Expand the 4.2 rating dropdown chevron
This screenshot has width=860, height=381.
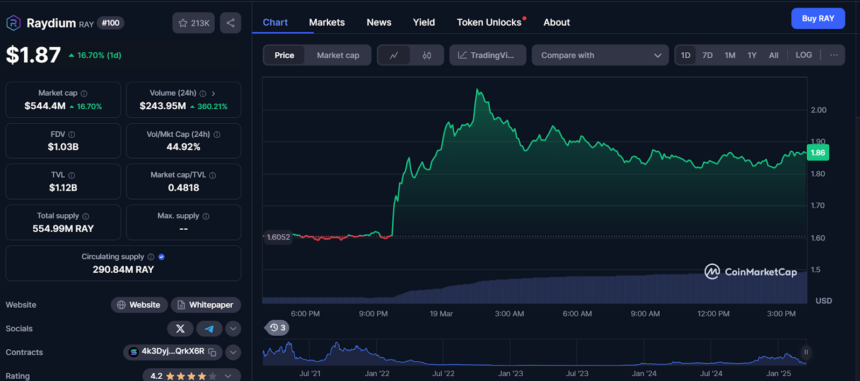(229, 377)
